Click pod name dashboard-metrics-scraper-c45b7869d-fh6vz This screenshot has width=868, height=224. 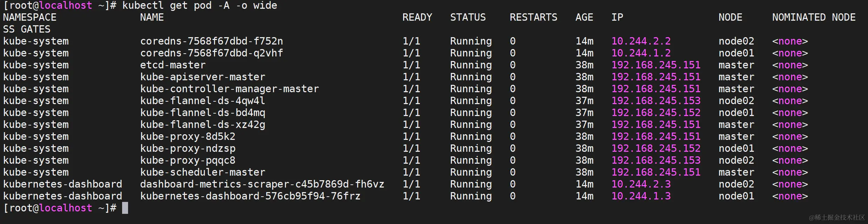(262, 184)
